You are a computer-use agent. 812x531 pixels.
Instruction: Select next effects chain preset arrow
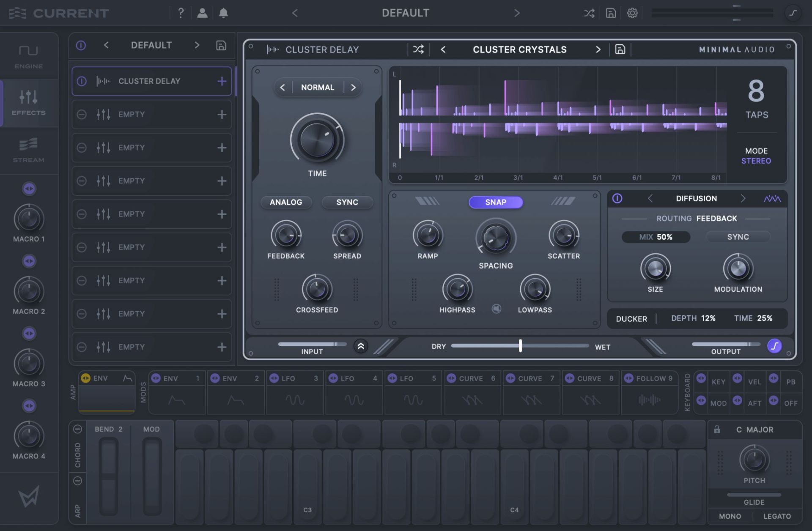(197, 45)
